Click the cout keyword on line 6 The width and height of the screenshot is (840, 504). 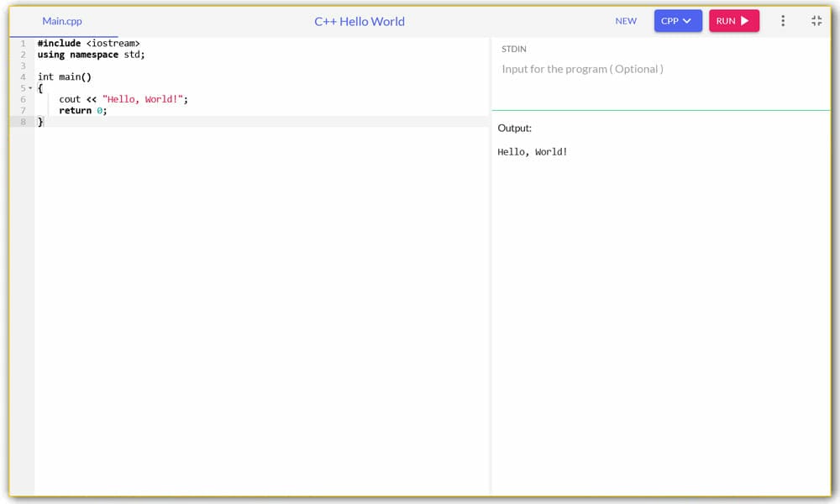[70, 99]
